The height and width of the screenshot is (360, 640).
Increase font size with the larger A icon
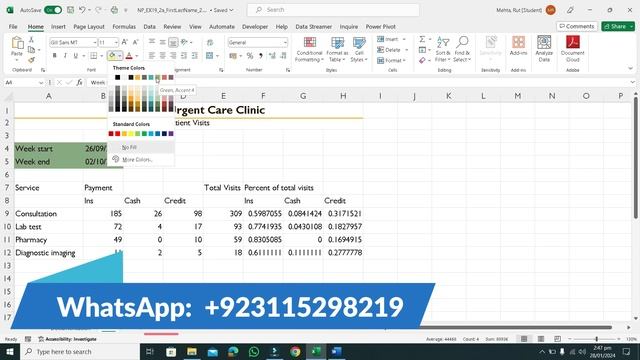[125, 42]
